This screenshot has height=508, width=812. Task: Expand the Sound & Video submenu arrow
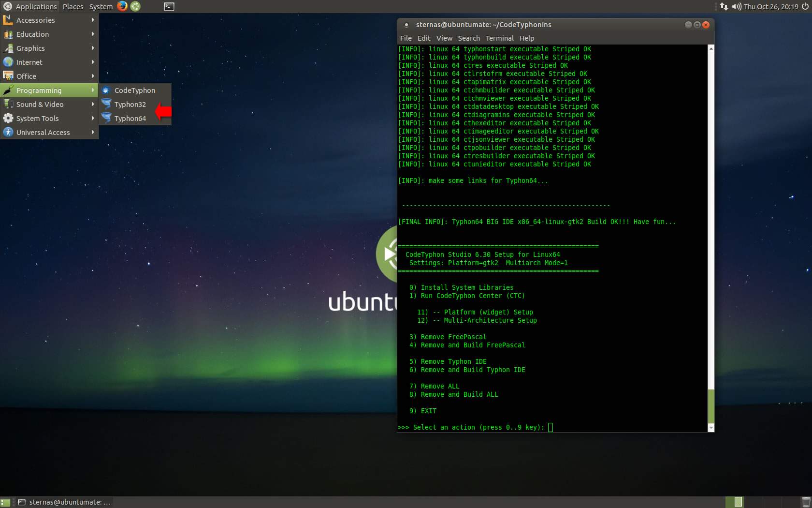point(93,104)
